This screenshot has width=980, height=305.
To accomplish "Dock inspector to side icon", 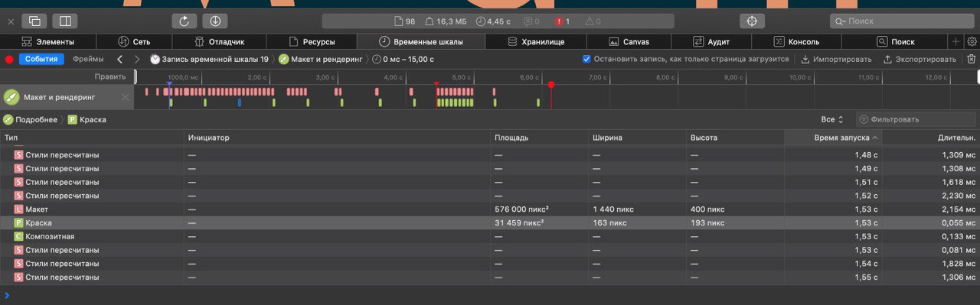I will coord(65,21).
